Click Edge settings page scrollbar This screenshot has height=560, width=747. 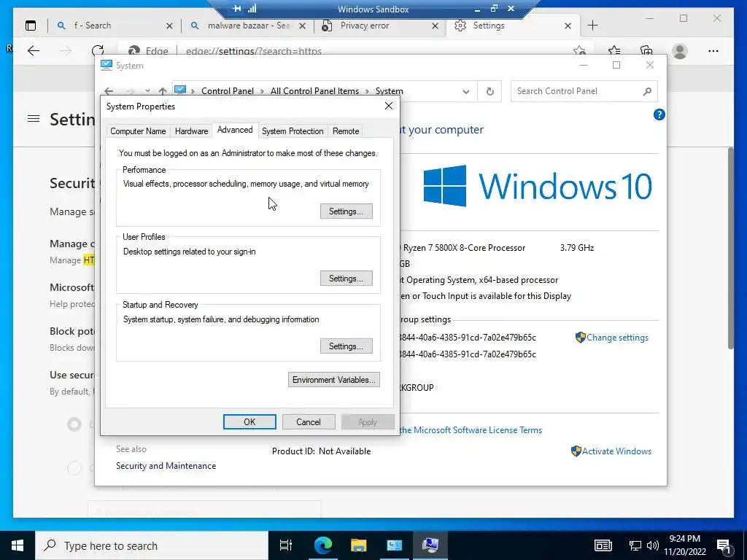[x=730, y=248]
